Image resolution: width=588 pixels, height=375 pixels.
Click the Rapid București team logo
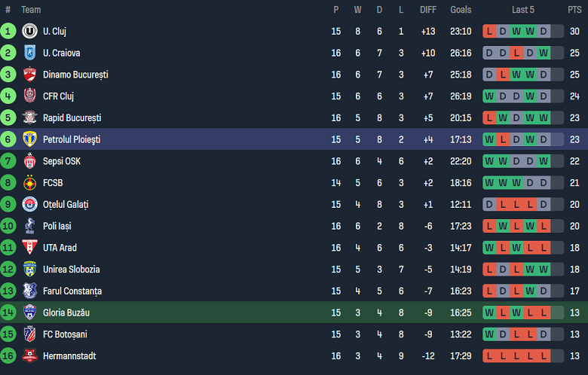pyautogui.click(x=30, y=118)
